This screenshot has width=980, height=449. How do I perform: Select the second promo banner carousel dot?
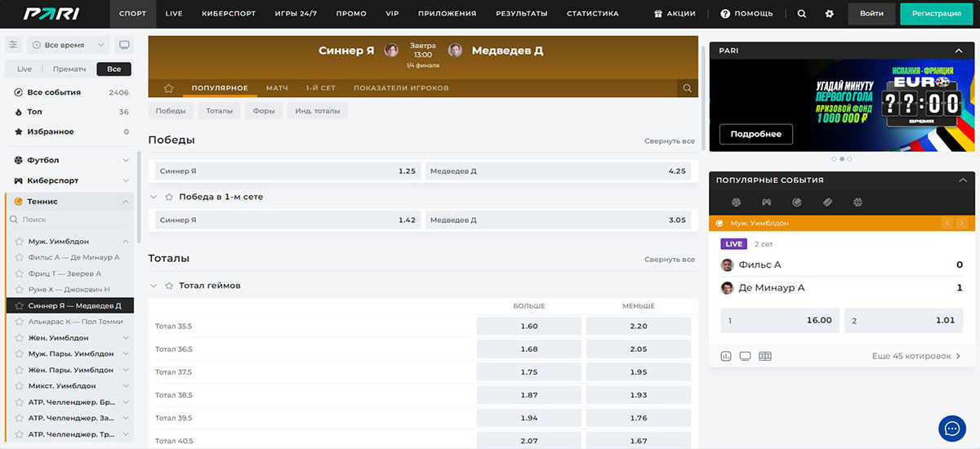point(842,158)
